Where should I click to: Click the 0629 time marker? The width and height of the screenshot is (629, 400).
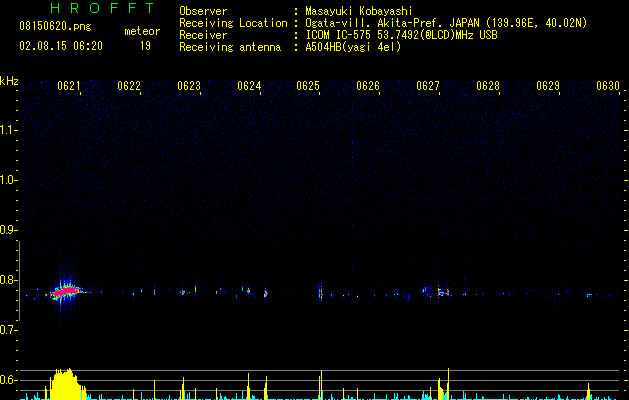tap(548, 86)
